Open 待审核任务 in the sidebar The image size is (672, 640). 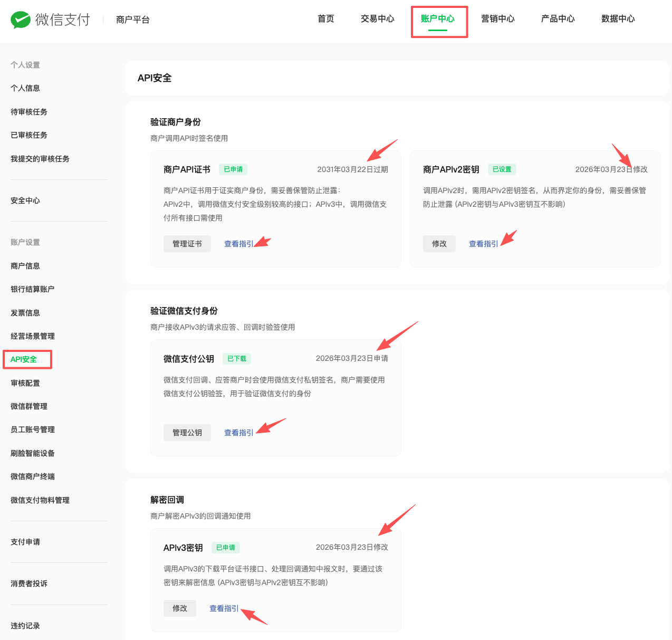click(x=29, y=112)
